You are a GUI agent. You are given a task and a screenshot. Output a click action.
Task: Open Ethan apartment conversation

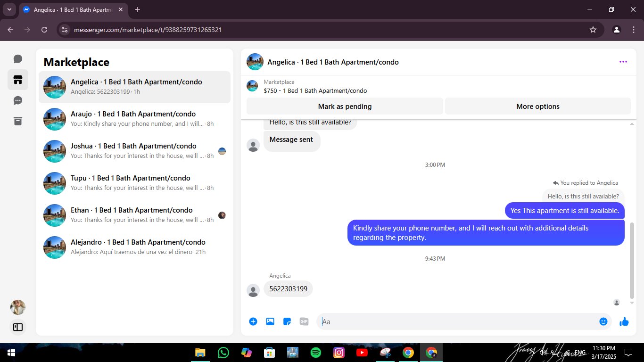coord(134,215)
